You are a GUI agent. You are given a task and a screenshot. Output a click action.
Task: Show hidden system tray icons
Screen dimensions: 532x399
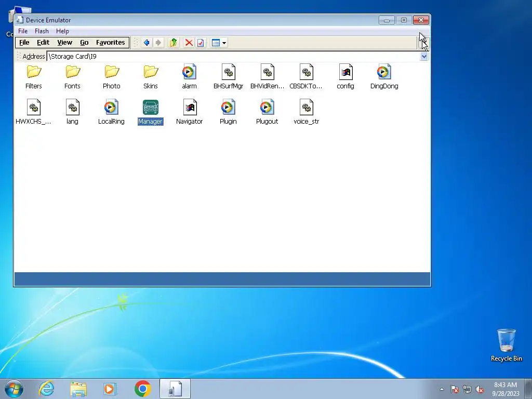tap(442, 389)
